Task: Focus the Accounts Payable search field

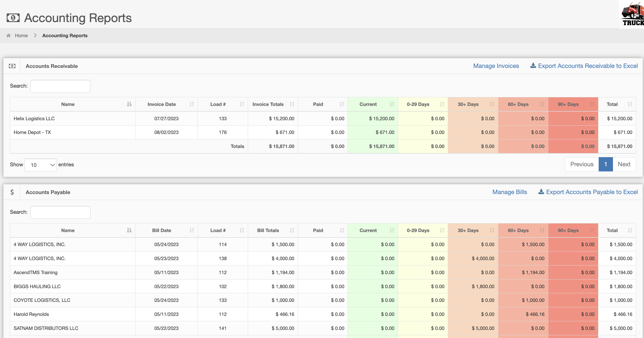Action: 60,212
